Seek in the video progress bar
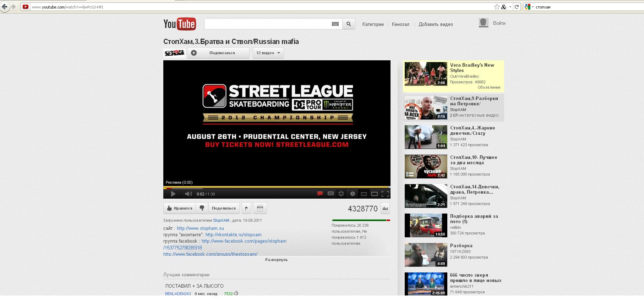 tap(277, 188)
